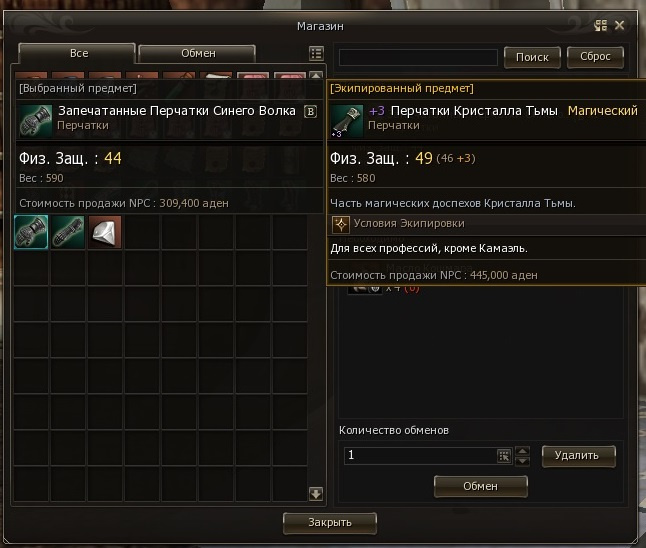Increase exchange count with up arrow
The width and height of the screenshot is (646, 548).
pyautogui.click(x=522, y=451)
